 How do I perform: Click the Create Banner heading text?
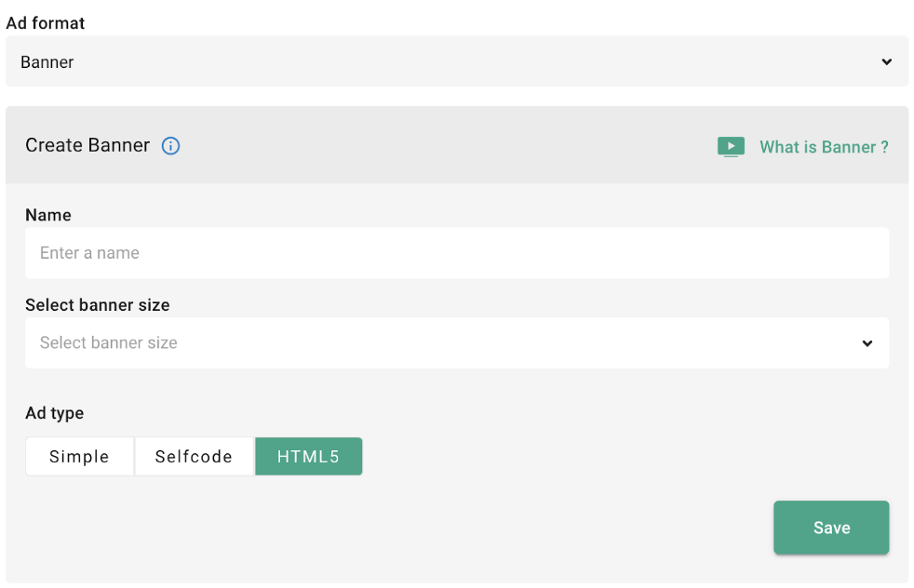[87, 145]
